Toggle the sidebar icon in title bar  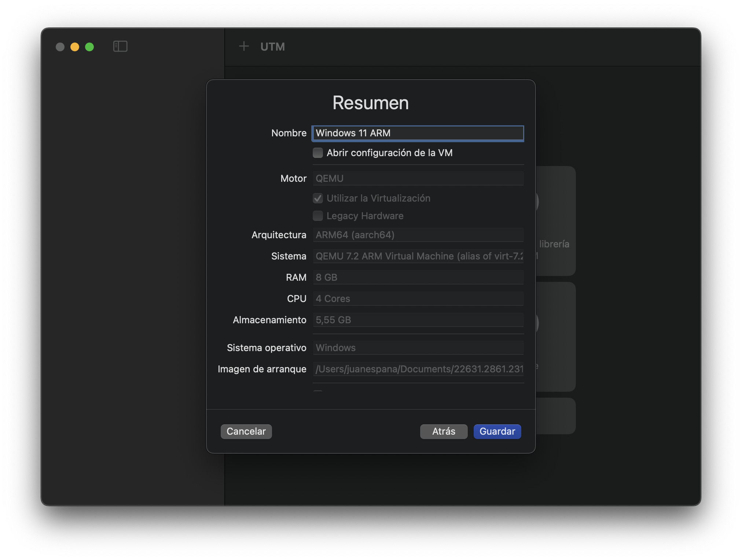pyautogui.click(x=120, y=47)
